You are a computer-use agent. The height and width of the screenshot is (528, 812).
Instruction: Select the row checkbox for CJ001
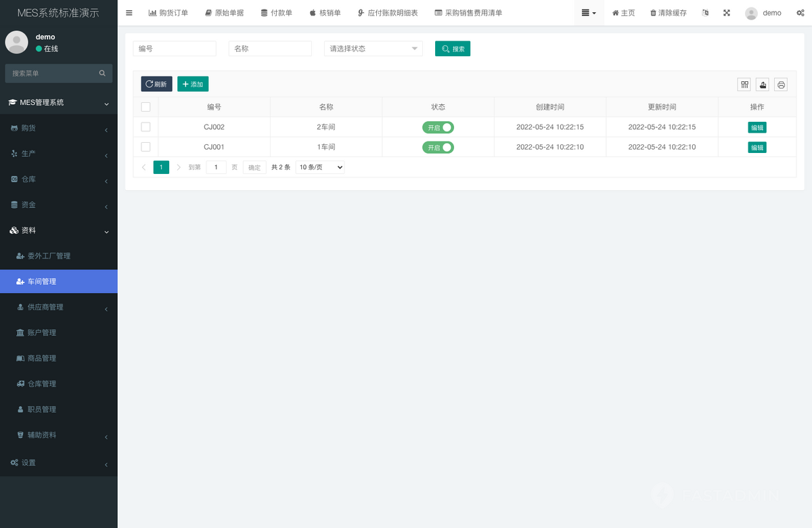pyautogui.click(x=145, y=147)
